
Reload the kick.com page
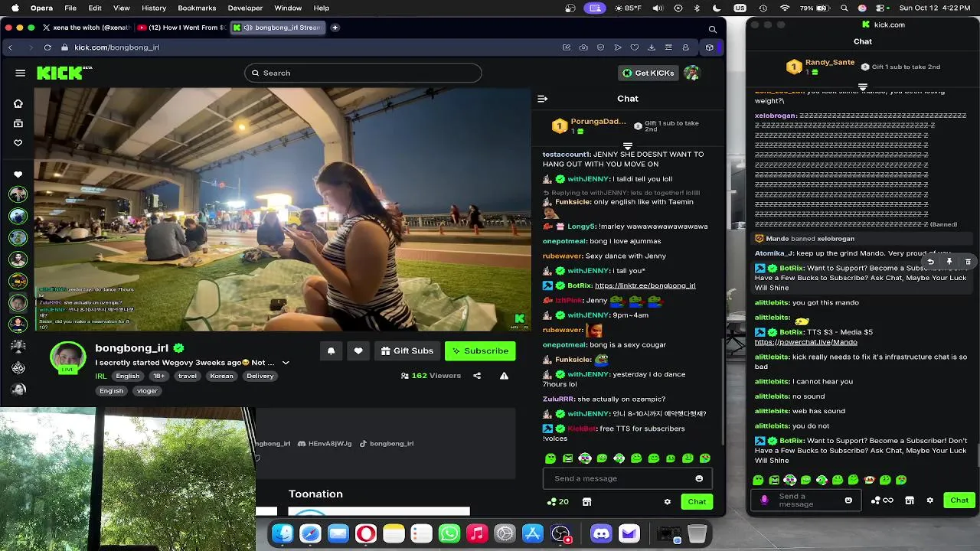47,47
